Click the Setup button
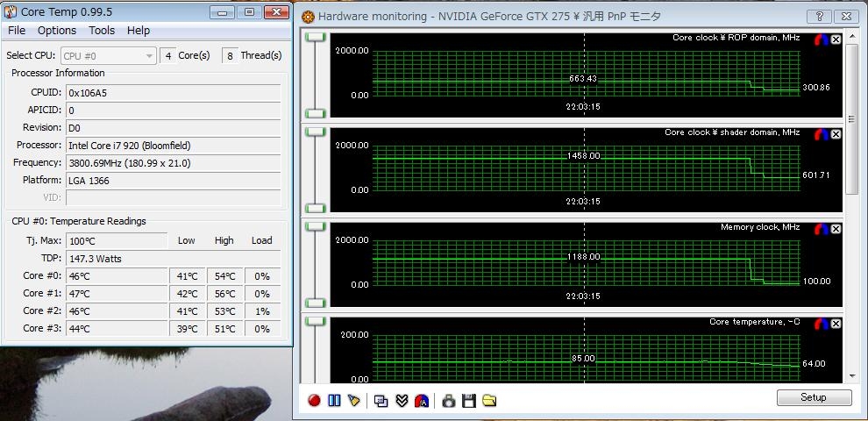The image size is (868, 421). 814,397
